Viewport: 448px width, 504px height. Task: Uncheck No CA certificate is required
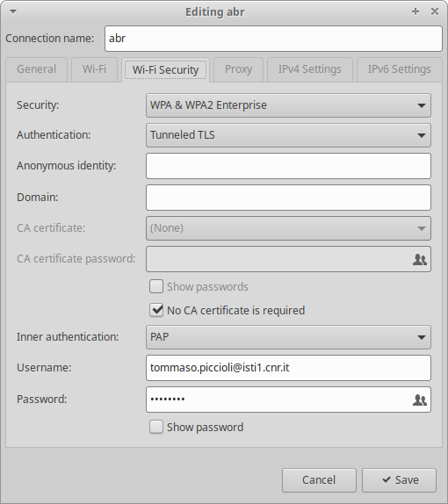click(x=156, y=311)
